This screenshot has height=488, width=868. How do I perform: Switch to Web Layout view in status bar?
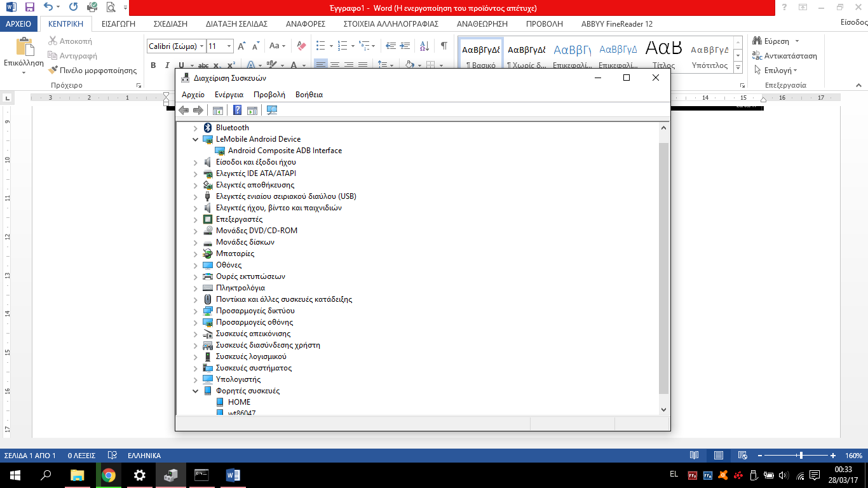[742, 456]
